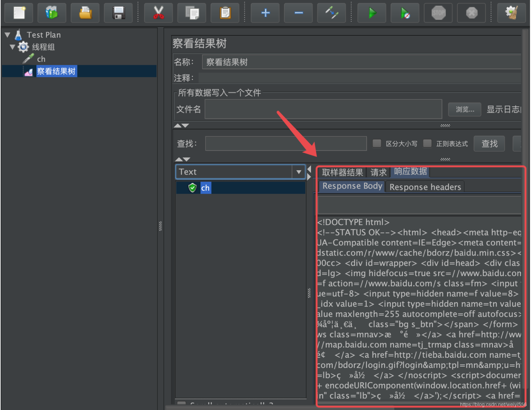Screen dimensions: 532x410
Task: Click the right expand arrow beside results list
Action: click(x=309, y=177)
